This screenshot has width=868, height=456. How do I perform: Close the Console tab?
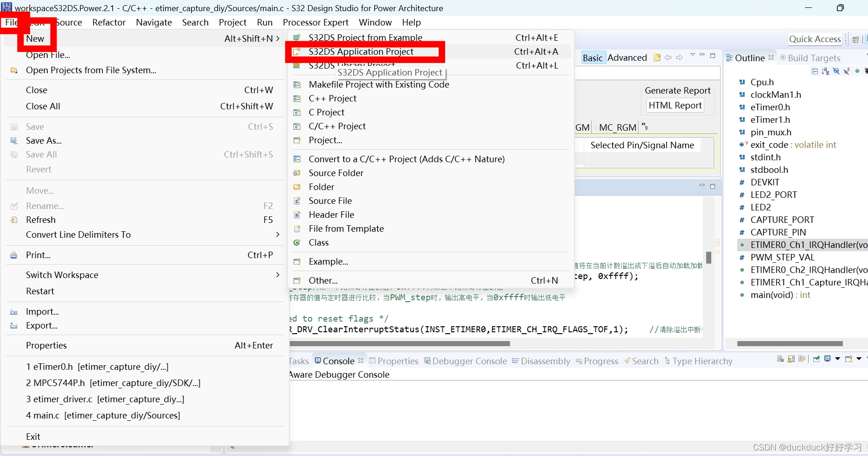[x=361, y=361]
